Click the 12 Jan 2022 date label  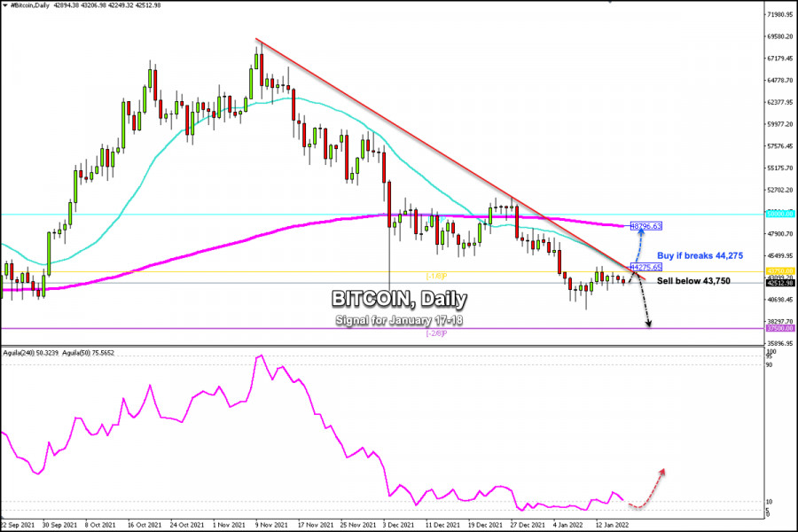click(613, 525)
